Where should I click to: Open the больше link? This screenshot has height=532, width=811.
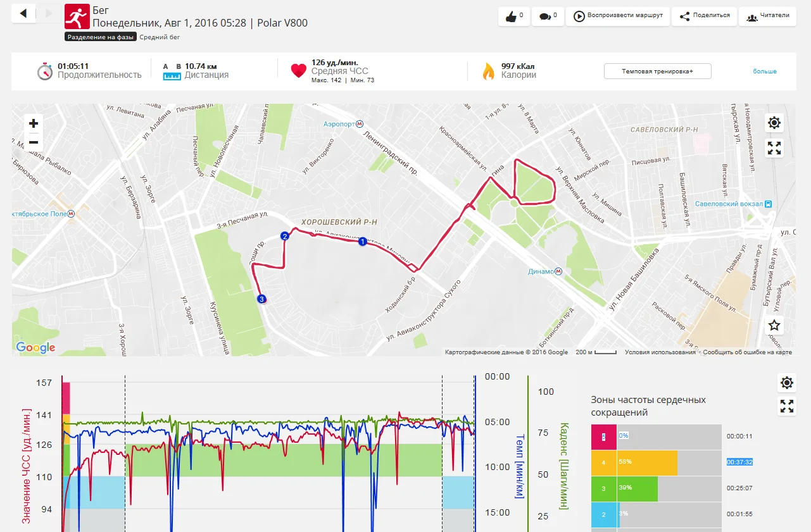[764, 71]
